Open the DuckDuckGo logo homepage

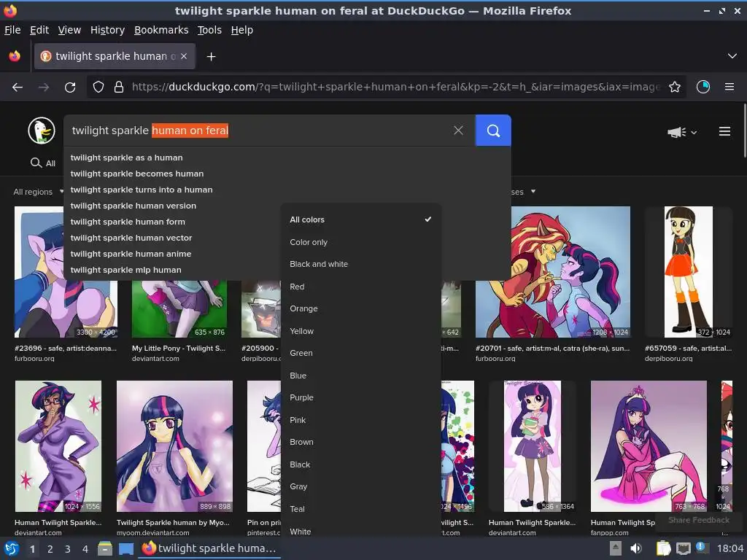tap(42, 131)
